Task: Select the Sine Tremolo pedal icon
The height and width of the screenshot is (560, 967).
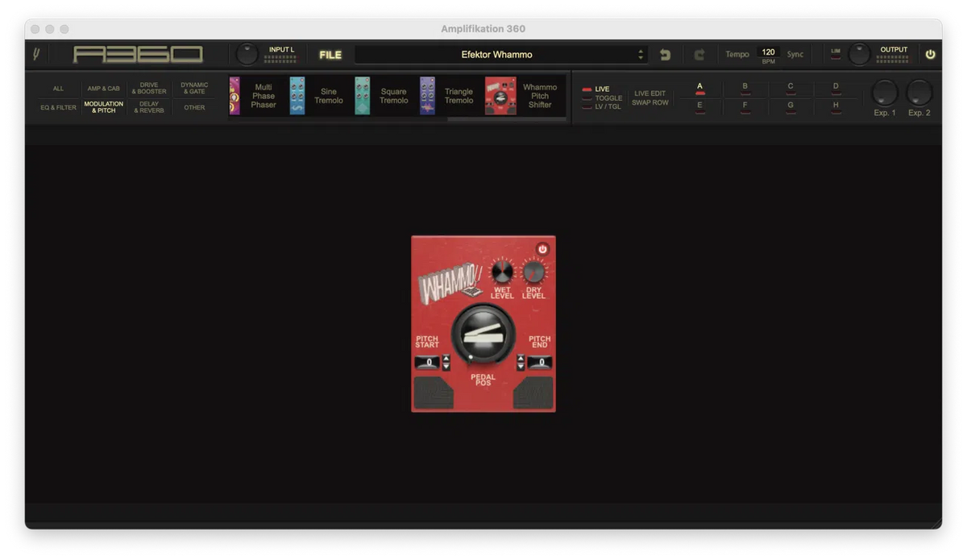Action: [x=297, y=96]
